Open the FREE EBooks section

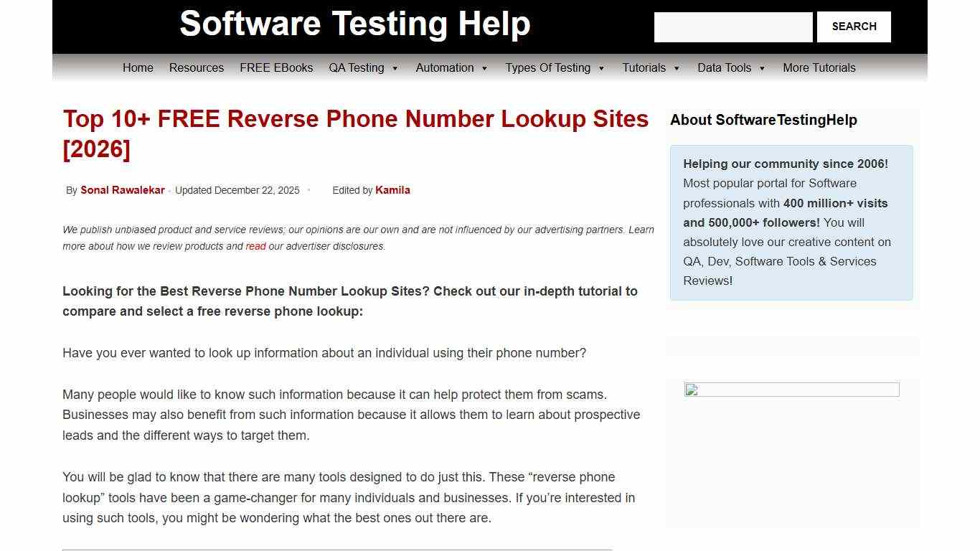click(x=276, y=67)
